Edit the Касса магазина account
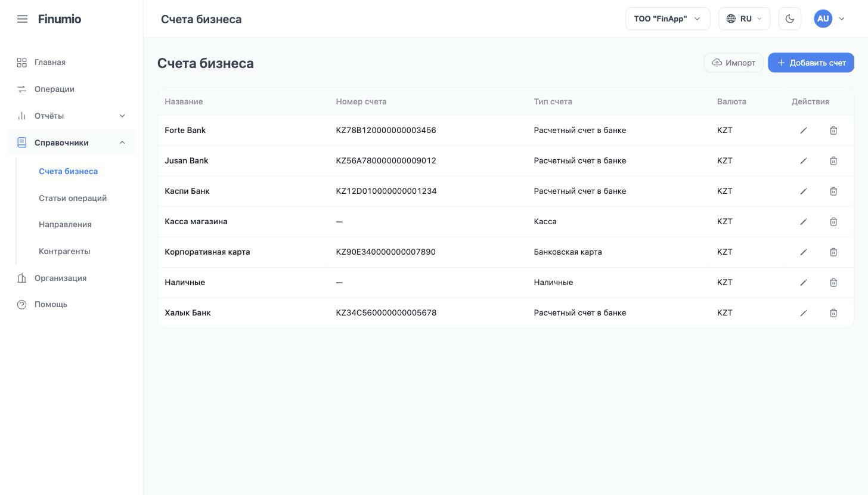Viewport: 868px width, 495px height. click(x=804, y=222)
